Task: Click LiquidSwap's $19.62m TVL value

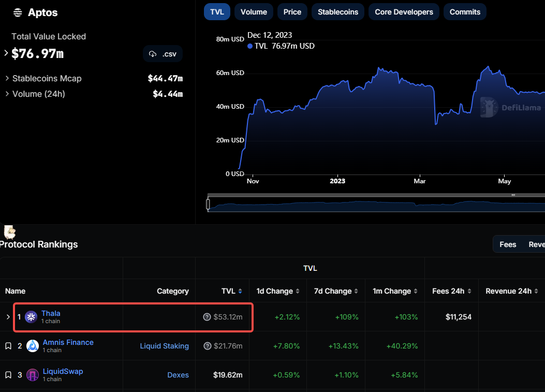Action: click(228, 375)
